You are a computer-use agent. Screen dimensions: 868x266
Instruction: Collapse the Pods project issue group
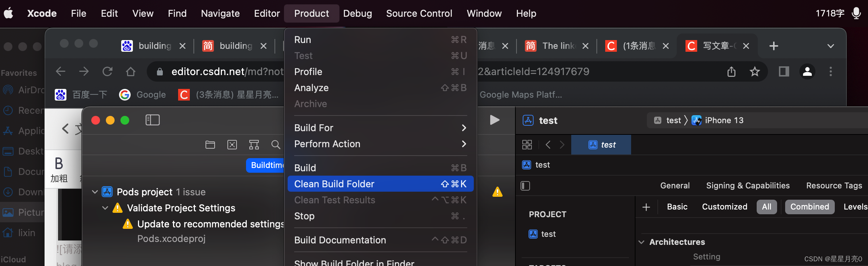(x=95, y=192)
